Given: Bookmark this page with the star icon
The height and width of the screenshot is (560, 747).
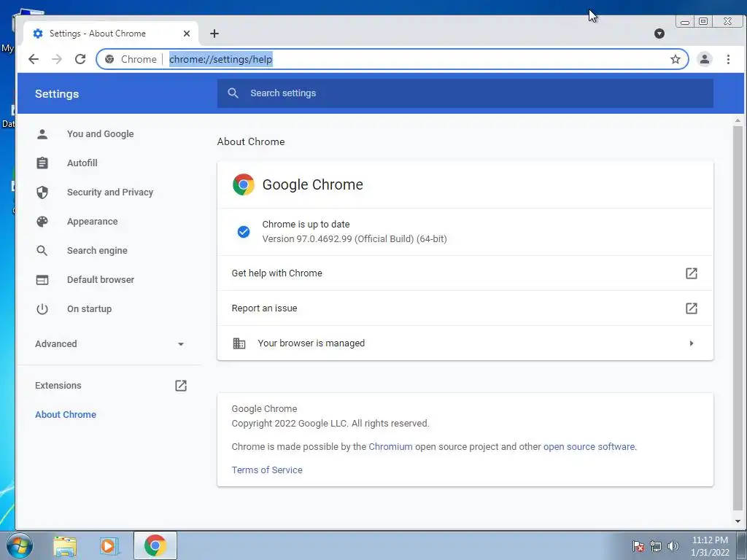Looking at the screenshot, I should [x=675, y=59].
